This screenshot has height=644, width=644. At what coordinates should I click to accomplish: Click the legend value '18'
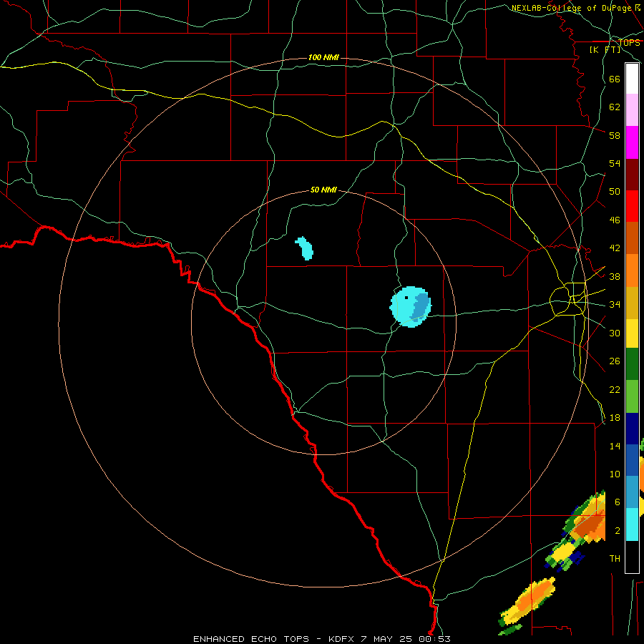pyautogui.click(x=615, y=418)
